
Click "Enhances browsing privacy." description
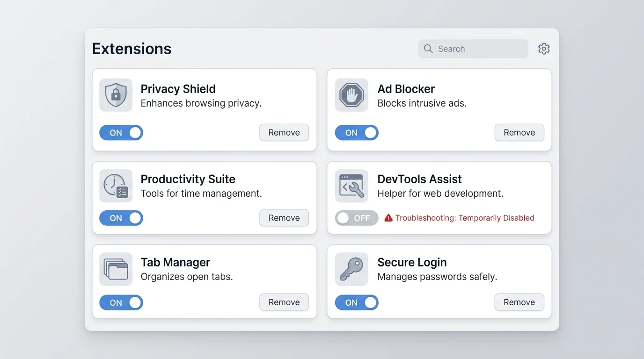pos(201,103)
